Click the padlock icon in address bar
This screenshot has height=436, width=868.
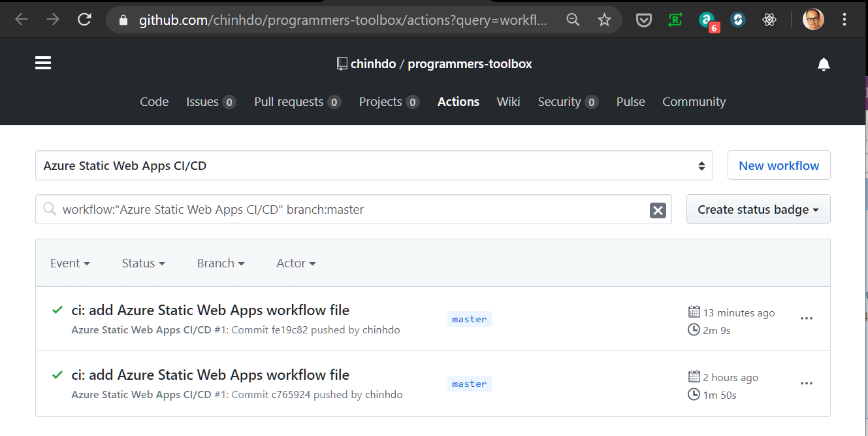[123, 20]
